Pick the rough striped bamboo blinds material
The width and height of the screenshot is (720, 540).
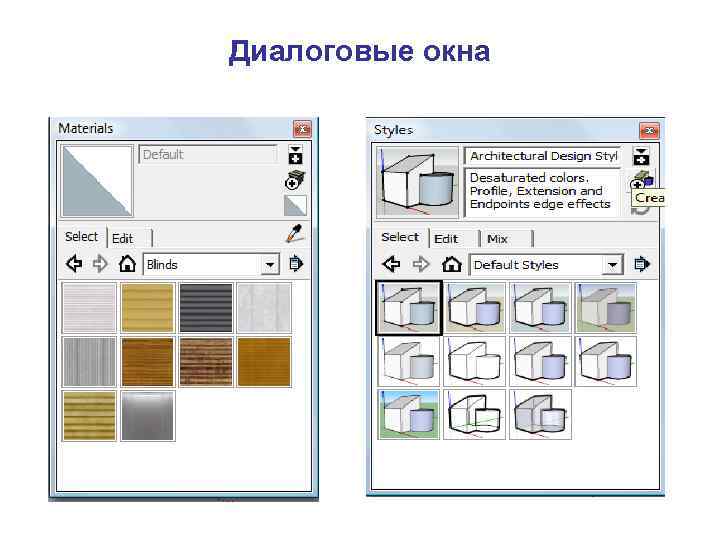tap(206, 362)
